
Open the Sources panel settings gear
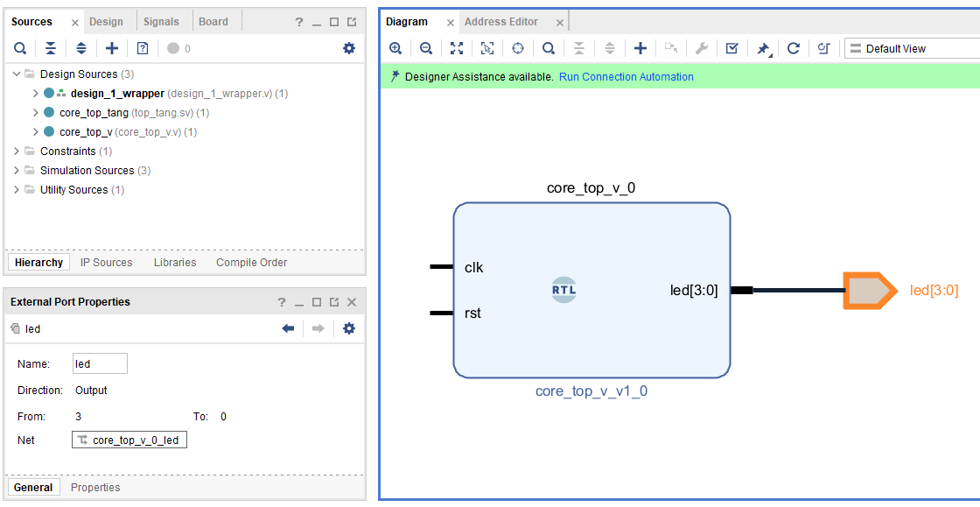pos(349,48)
